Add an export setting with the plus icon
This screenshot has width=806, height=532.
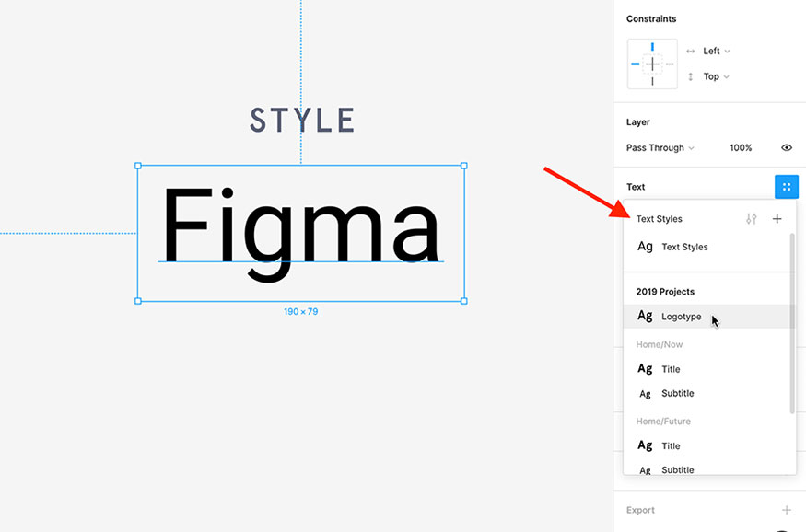click(x=788, y=510)
